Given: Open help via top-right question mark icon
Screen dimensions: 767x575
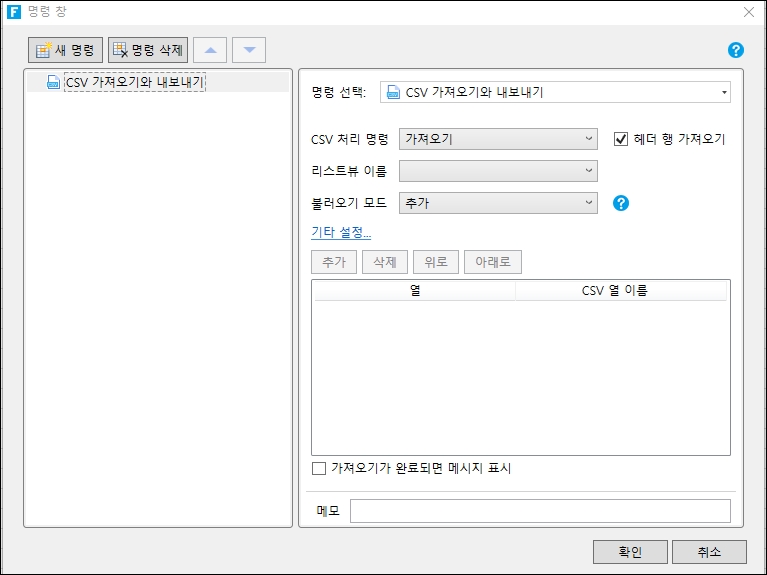Looking at the screenshot, I should [737, 50].
